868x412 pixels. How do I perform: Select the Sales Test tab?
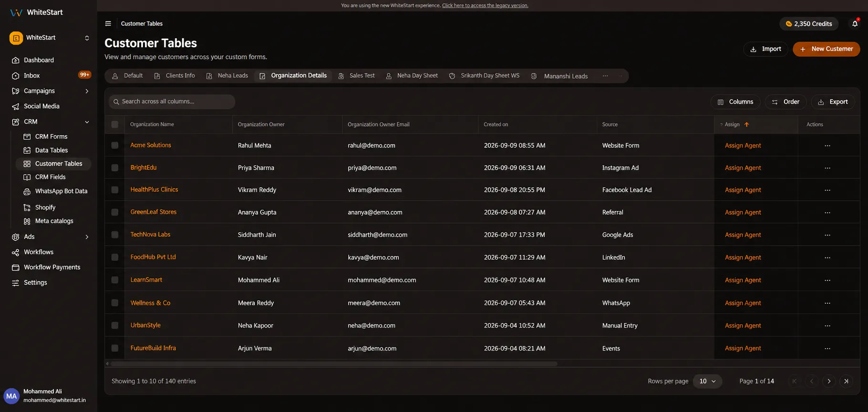click(x=356, y=76)
